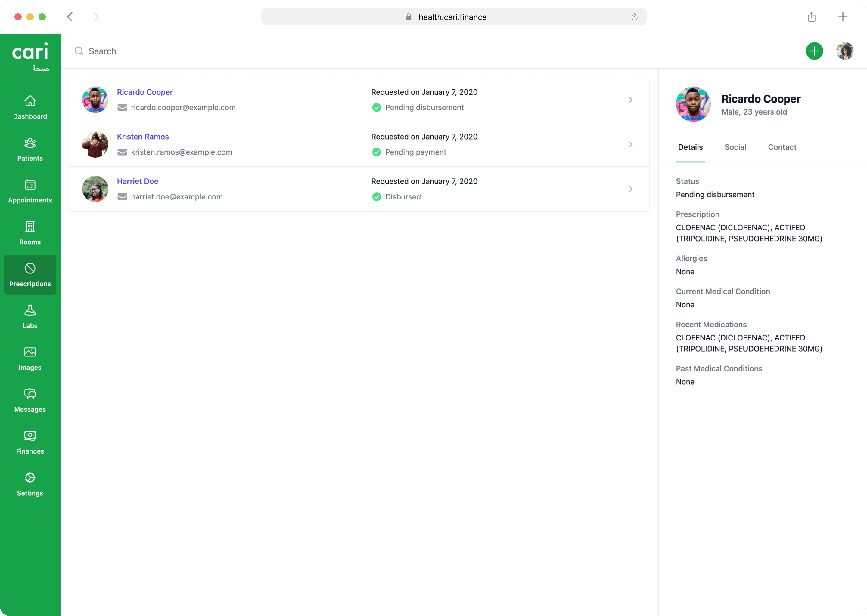The height and width of the screenshot is (616, 867).
Task: Reload the page in the address bar
Action: (634, 17)
